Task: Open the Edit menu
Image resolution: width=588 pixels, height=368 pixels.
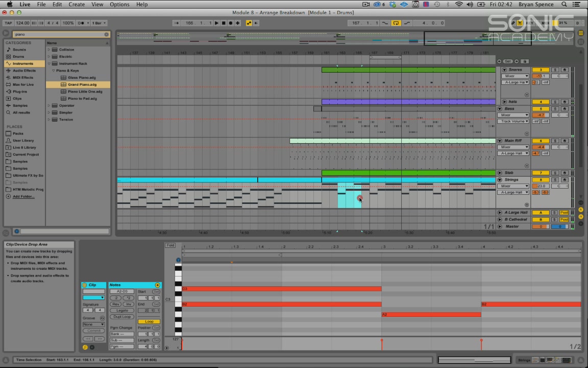Action: [57, 4]
